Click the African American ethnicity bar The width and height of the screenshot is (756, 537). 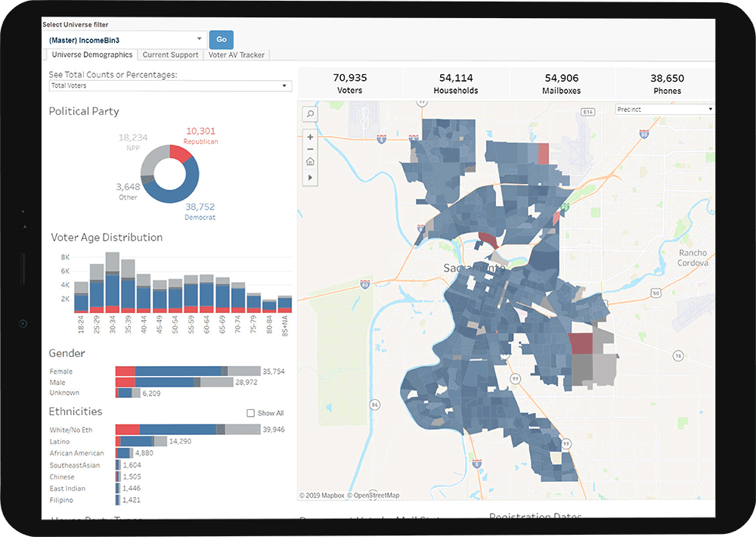[125, 453]
